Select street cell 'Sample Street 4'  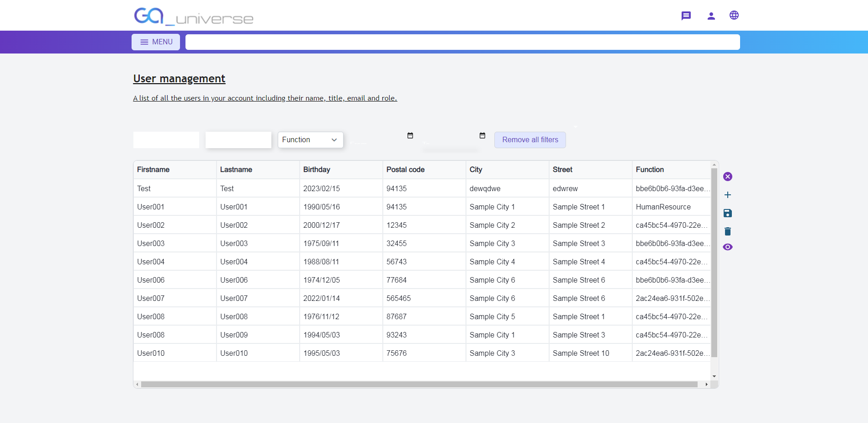click(x=590, y=262)
